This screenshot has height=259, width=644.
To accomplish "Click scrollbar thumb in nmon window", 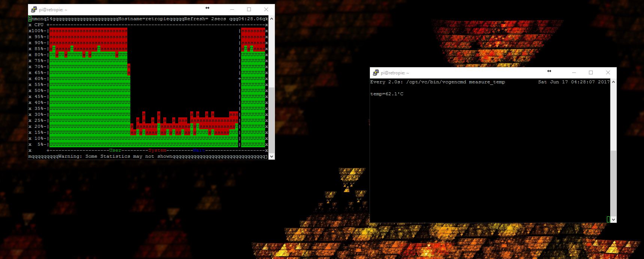I will click(272, 120).
